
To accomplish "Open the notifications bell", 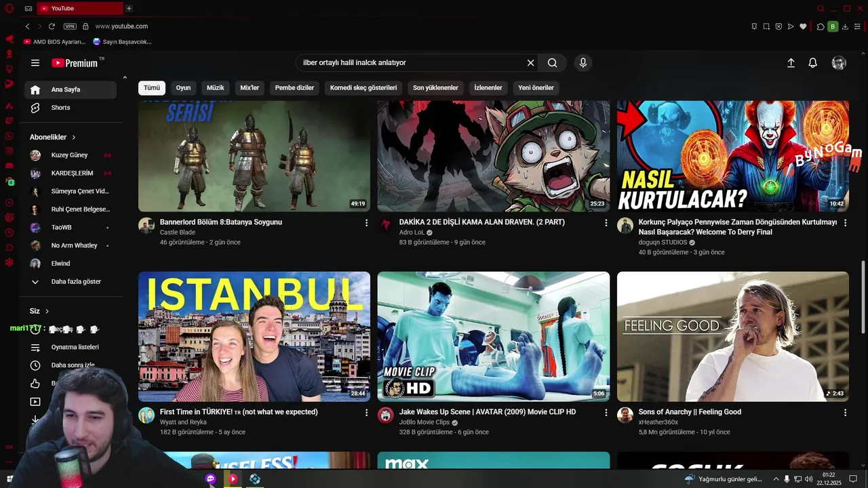I will coord(812,62).
